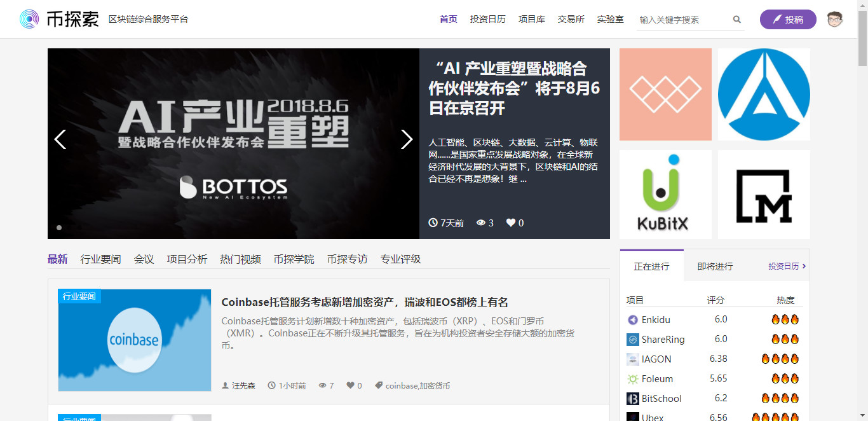The image size is (868, 421).
Task: Open 首页 navigation item
Action: (x=449, y=19)
